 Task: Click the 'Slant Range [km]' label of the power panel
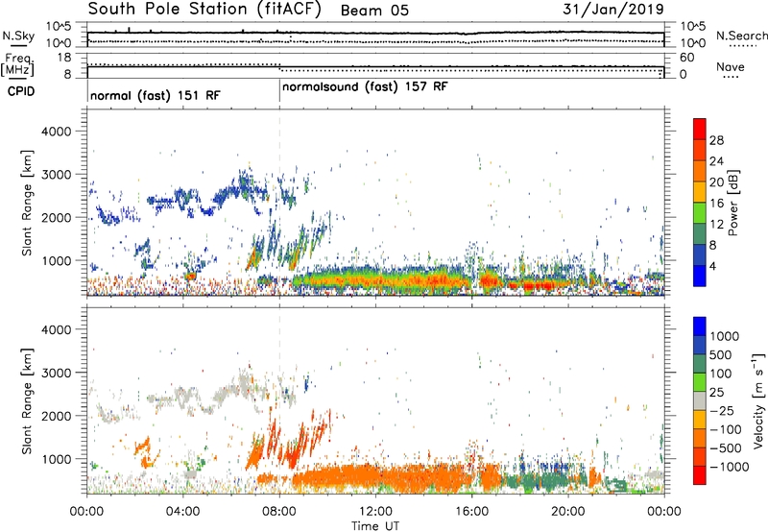click(x=27, y=203)
